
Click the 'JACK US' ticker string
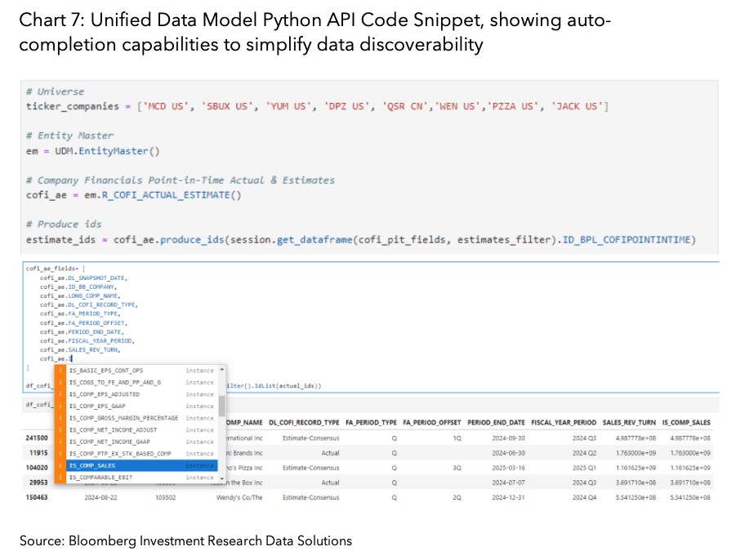tap(577, 106)
